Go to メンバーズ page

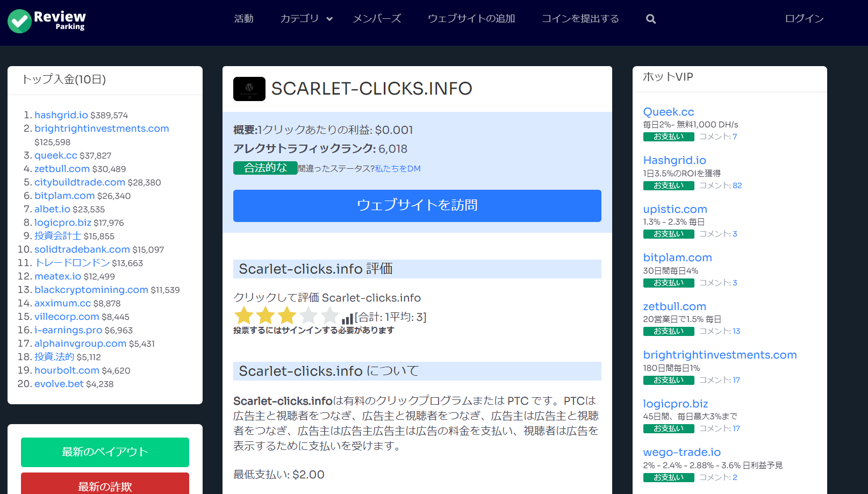coord(377,19)
